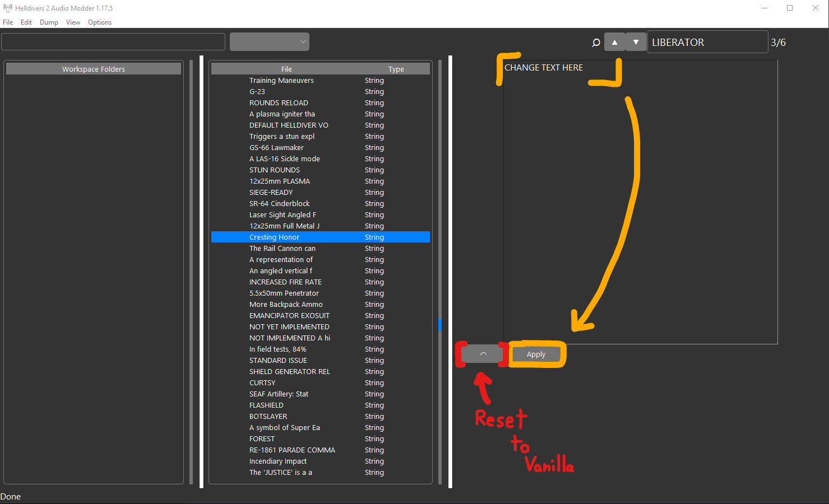Click the Workspace Folders header

94,69
